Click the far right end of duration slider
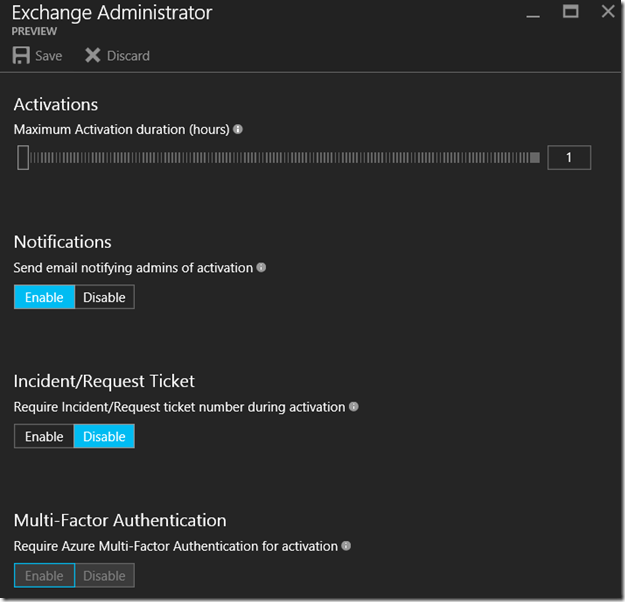 point(535,157)
